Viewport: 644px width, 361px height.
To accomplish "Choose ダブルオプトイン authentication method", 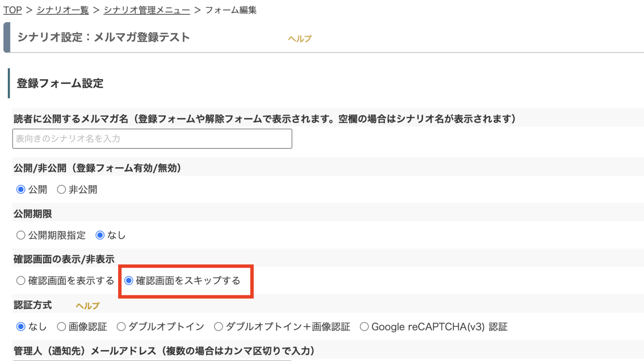I will click(121, 327).
